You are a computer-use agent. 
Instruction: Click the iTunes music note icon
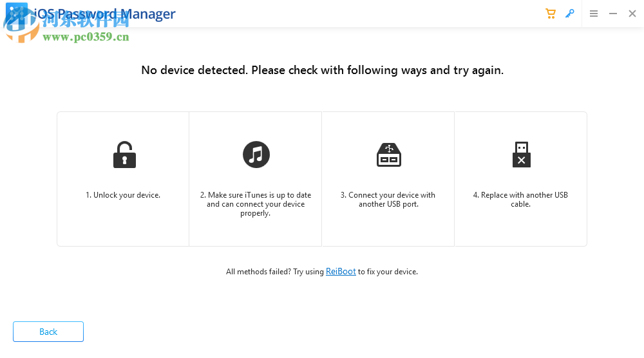(x=256, y=155)
